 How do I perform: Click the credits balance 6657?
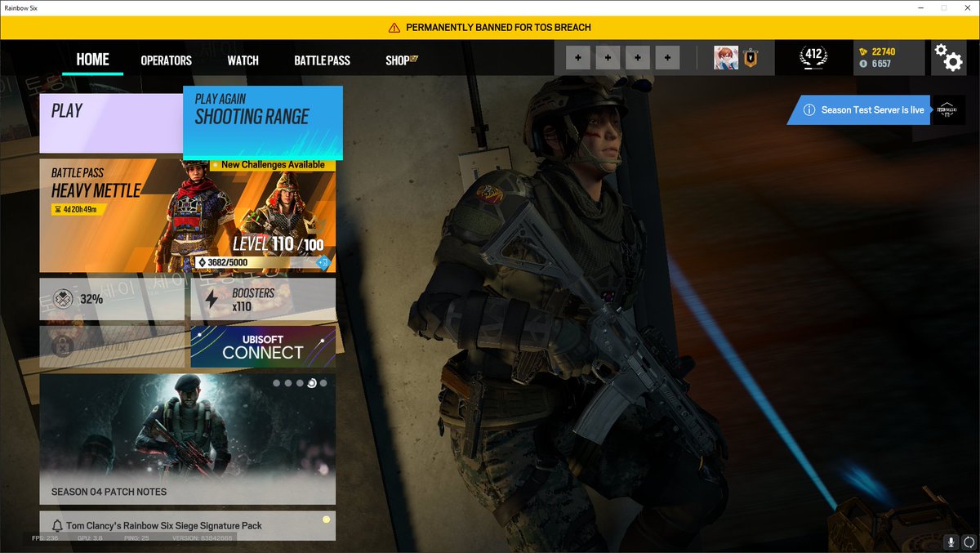click(881, 64)
